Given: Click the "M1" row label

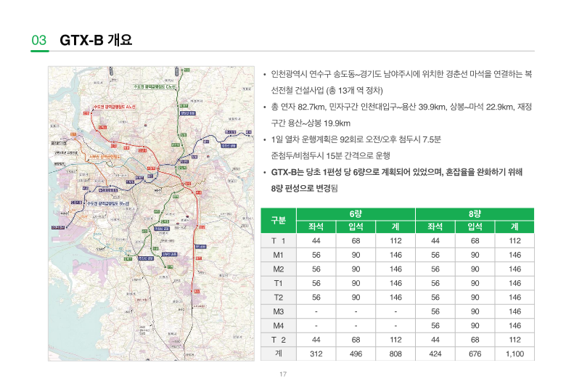Looking at the screenshot, I should (x=279, y=255).
